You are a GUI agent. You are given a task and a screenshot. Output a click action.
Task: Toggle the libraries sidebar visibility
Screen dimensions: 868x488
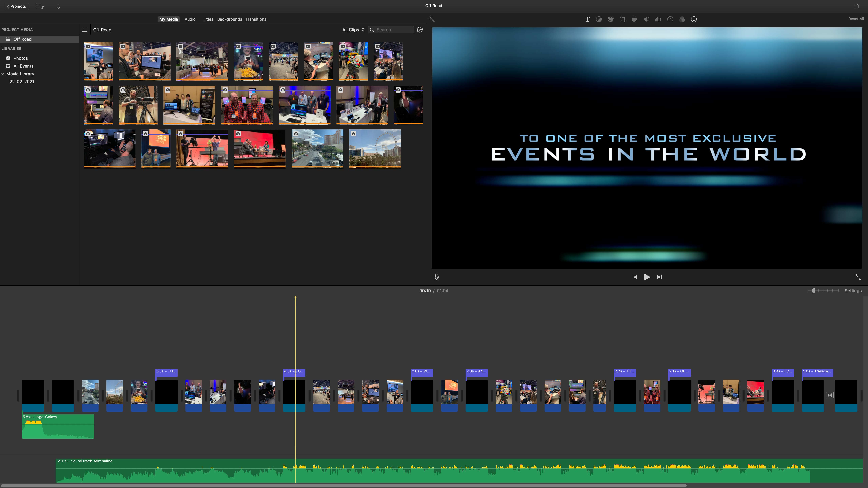pos(85,30)
